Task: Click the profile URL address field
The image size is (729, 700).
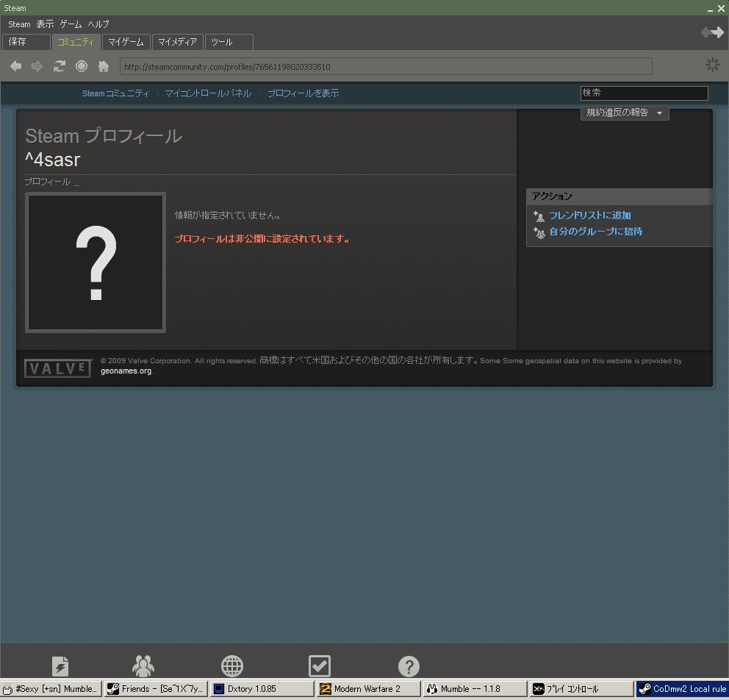Action: coord(386,66)
